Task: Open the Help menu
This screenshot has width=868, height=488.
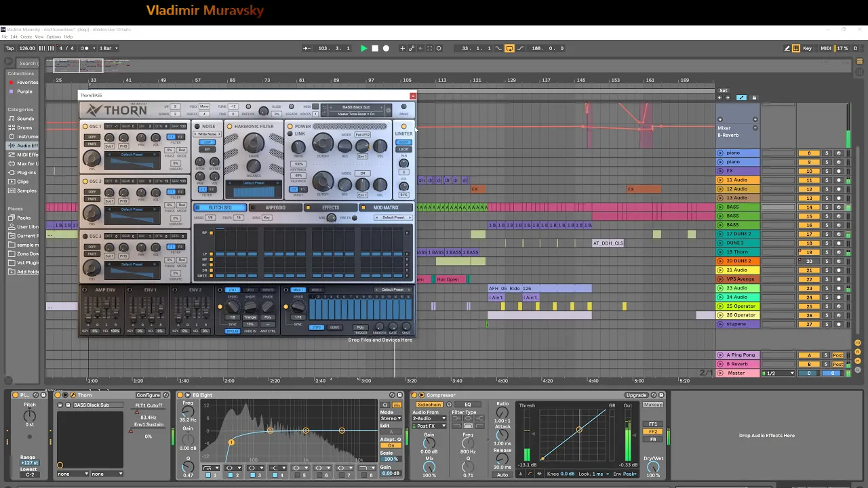Action: pyautogui.click(x=68, y=37)
